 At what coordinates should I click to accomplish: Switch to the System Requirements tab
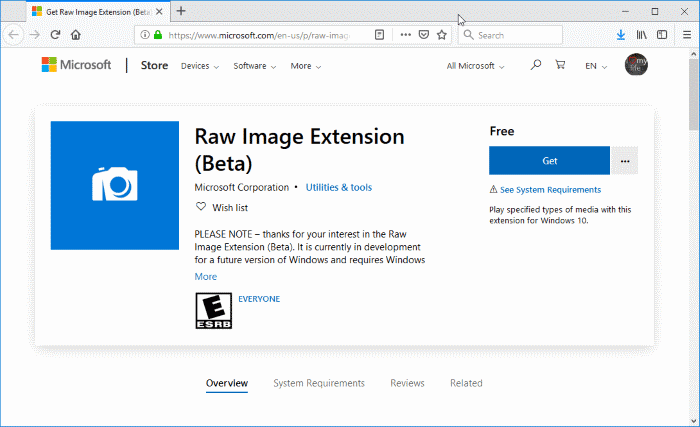(x=319, y=383)
